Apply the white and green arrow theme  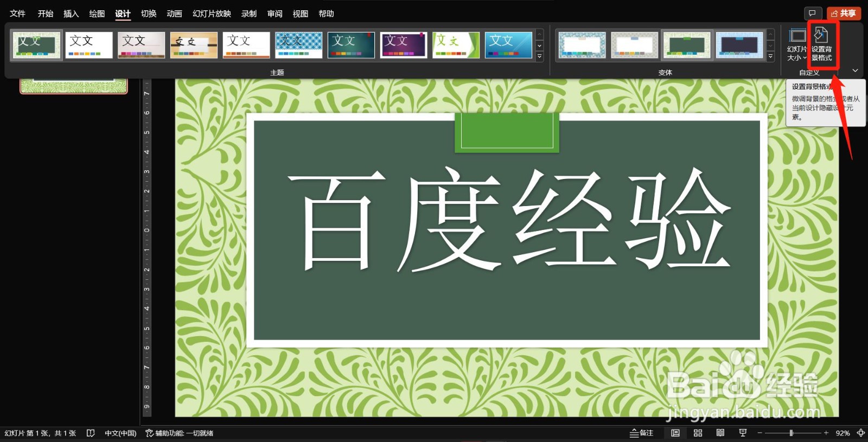[456, 45]
